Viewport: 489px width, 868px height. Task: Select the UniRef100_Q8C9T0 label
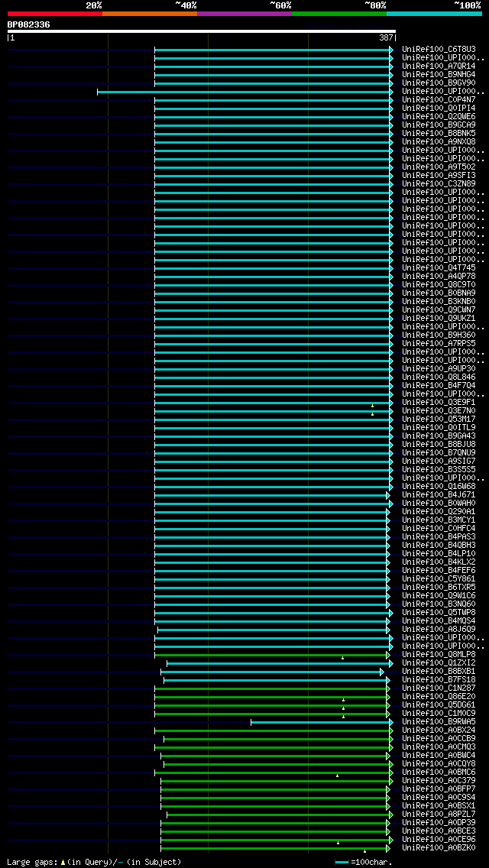[439, 284]
